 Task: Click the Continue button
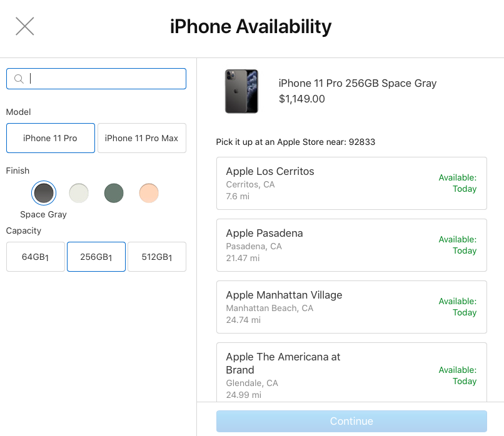click(351, 421)
